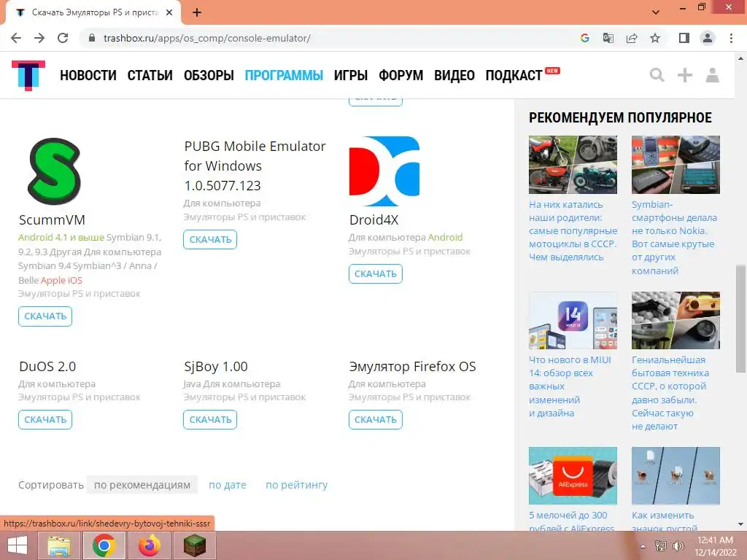The image size is (747, 560).
Task: Open НОВОСТИ menu item
Action: [x=88, y=75]
